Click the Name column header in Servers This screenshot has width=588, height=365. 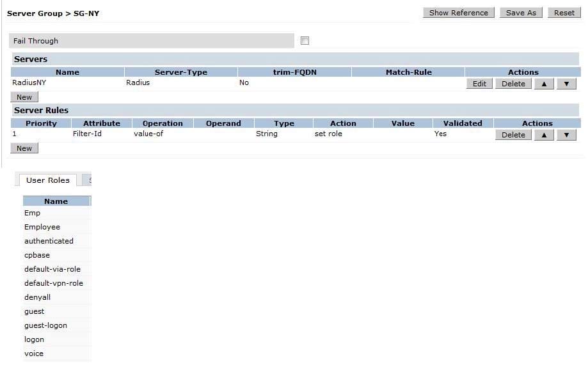(67, 72)
